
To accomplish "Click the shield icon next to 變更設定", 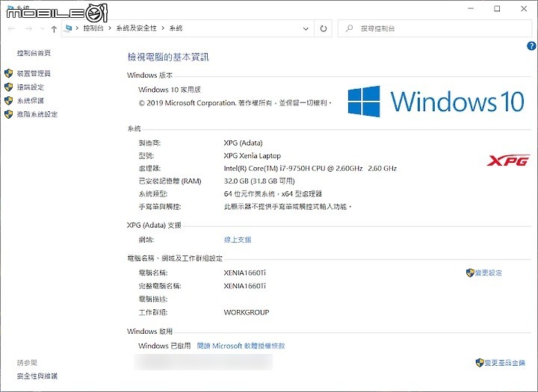I will [470, 273].
